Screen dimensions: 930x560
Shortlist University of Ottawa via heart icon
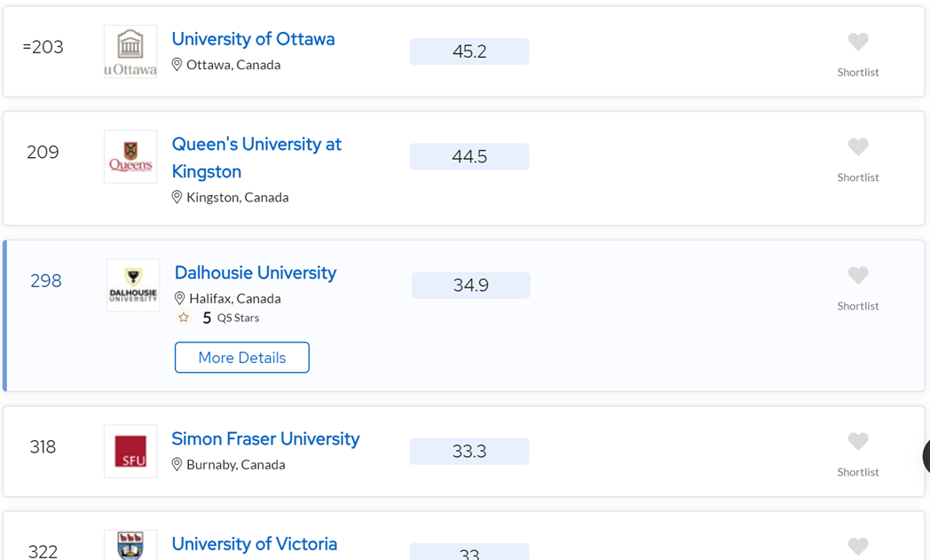[x=857, y=42]
